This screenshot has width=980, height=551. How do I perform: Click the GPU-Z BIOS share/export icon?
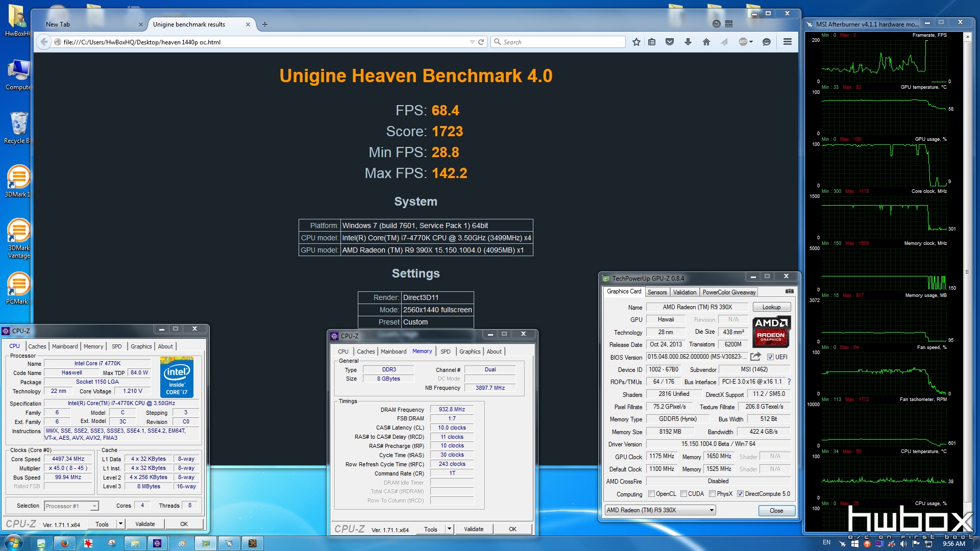755,357
